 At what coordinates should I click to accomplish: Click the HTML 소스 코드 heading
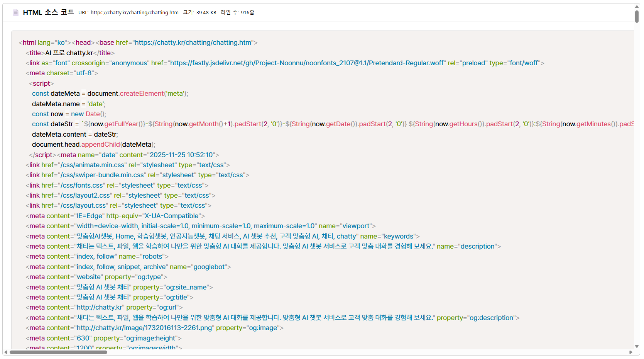(48, 12)
